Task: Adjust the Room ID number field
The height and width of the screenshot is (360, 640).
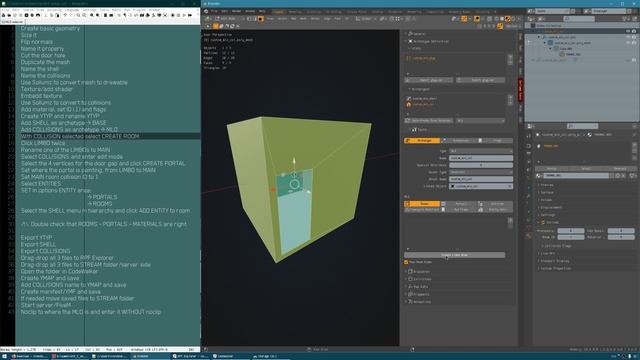Action: (571, 237)
